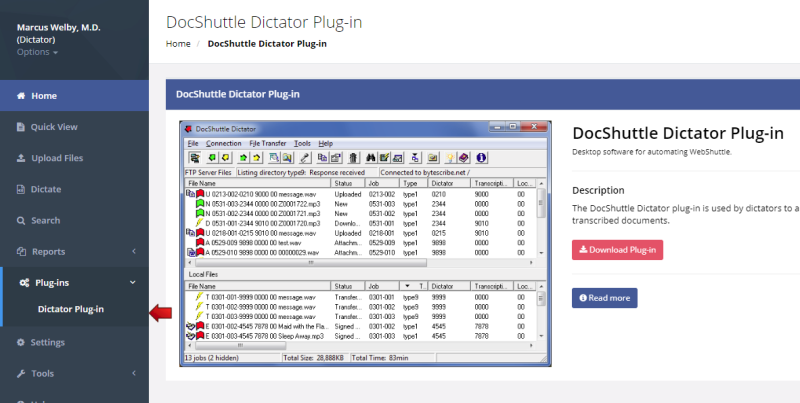Collapse the Plug-ins submenu chevron

tap(133, 283)
